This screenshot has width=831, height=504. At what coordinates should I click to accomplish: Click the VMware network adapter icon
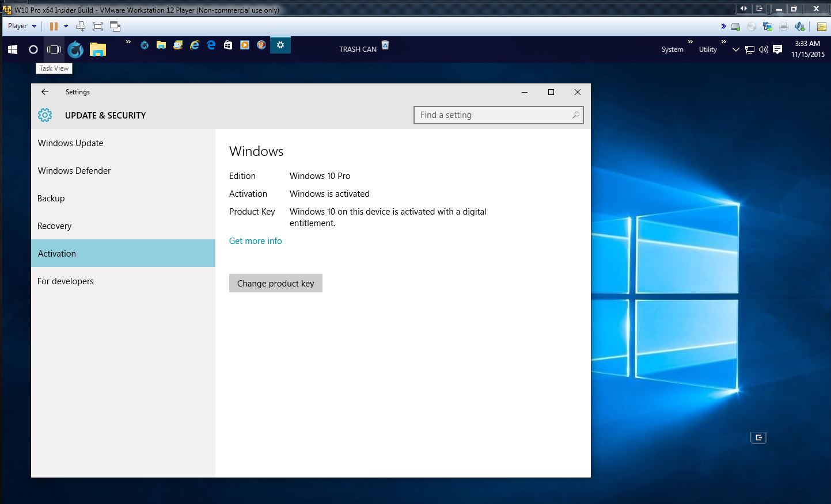768,26
